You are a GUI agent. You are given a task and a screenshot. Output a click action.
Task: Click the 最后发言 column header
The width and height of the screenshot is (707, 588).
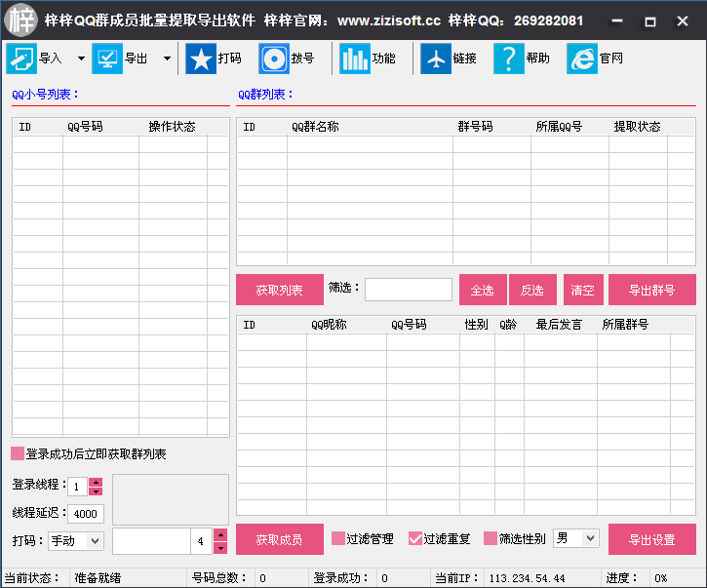(561, 325)
